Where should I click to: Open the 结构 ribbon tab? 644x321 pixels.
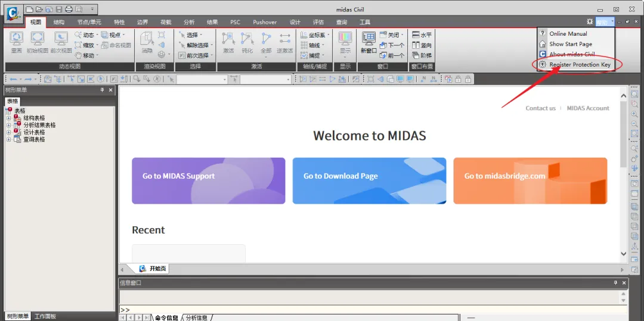tap(58, 22)
